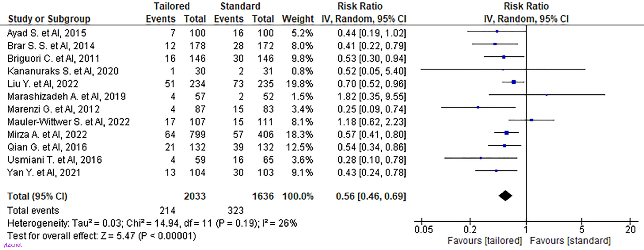Click the Marenzi G. 2012 point estimate marker

pyautogui.click(x=478, y=108)
